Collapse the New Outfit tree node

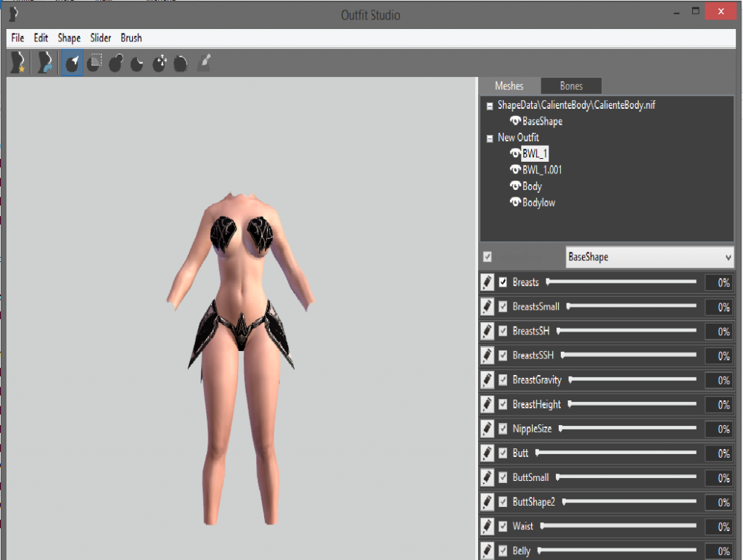point(490,137)
